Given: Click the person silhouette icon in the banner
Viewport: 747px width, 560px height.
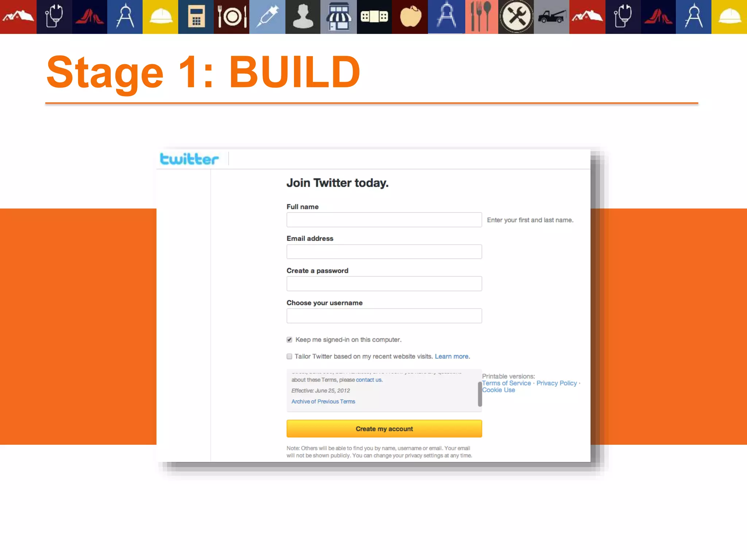Looking at the screenshot, I should click(x=303, y=17).
